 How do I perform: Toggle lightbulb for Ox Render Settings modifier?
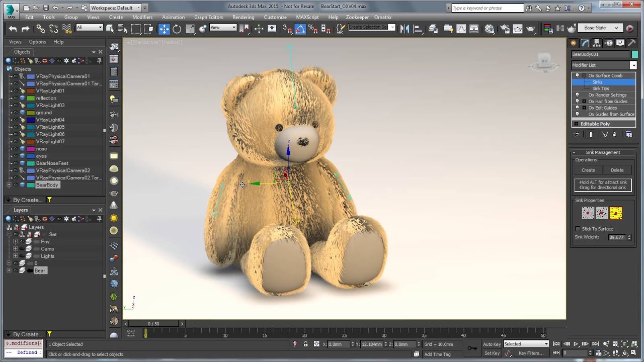[x=577, y=95]
